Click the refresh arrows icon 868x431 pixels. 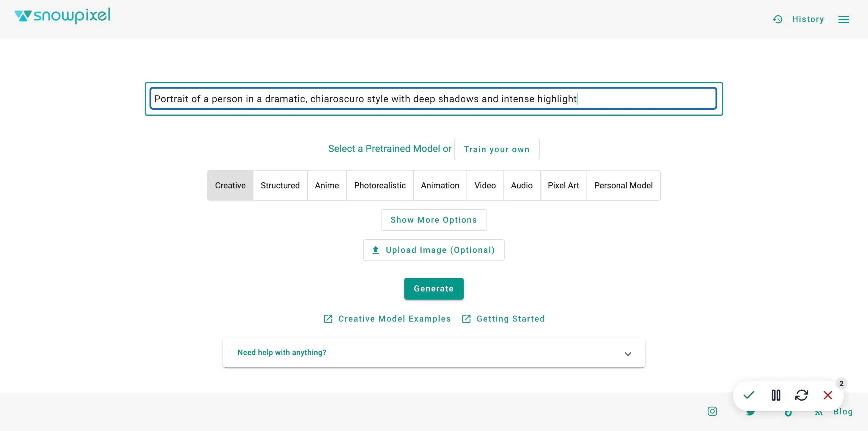(802, 395)
